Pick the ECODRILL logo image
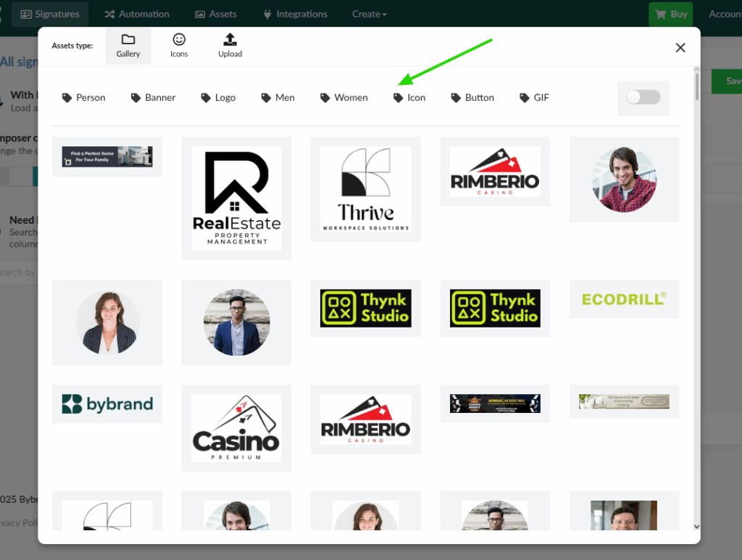Viewport: 742px width, 560px height. pos(624,298)
